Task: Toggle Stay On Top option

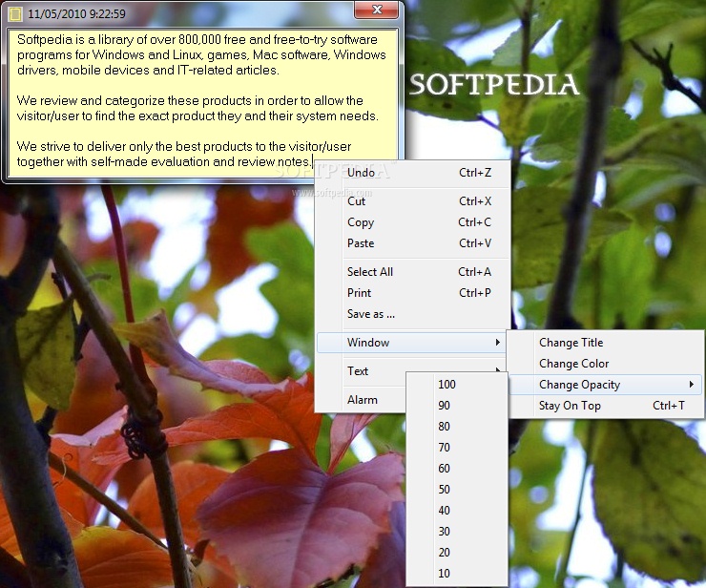Action: pyautogui.click(x=605, y=406)
